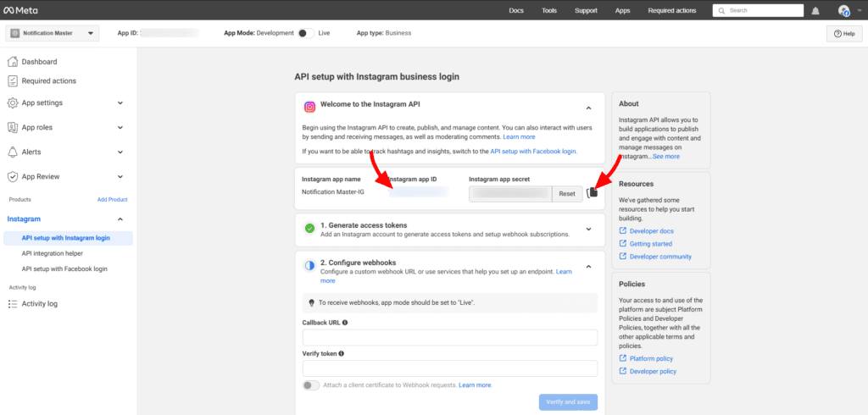The image size is (868, 415).
Task: Toggle Attach a client certificate switch
Action: click(311, 385)
